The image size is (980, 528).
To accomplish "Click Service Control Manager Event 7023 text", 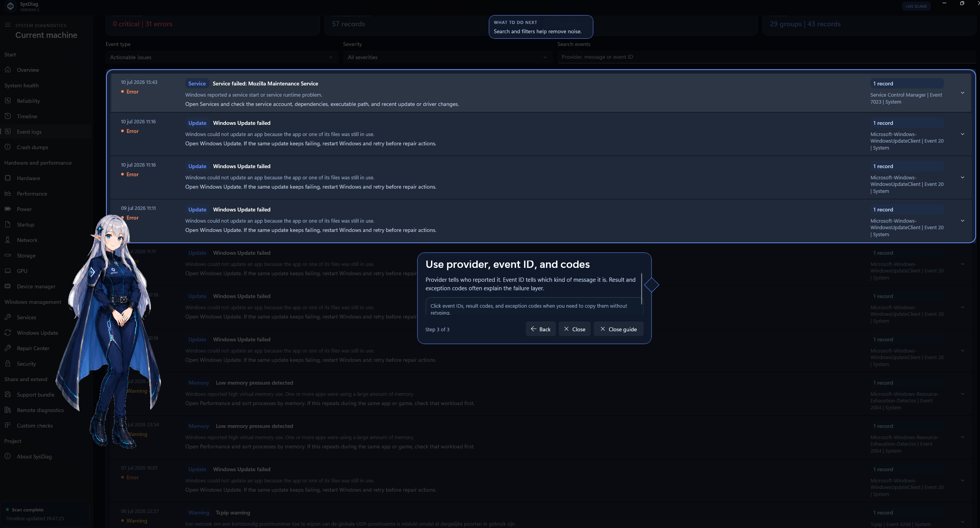I will [x=906, y=98].
